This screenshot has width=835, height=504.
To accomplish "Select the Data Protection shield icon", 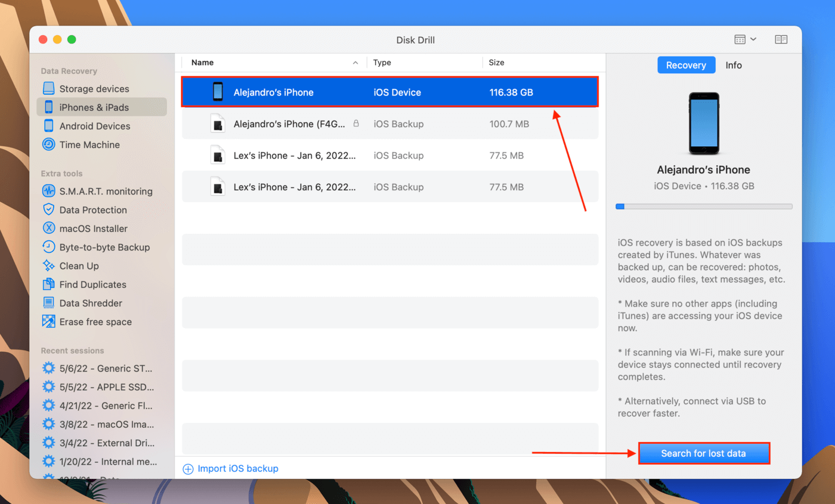I will [x=49, y=210].
